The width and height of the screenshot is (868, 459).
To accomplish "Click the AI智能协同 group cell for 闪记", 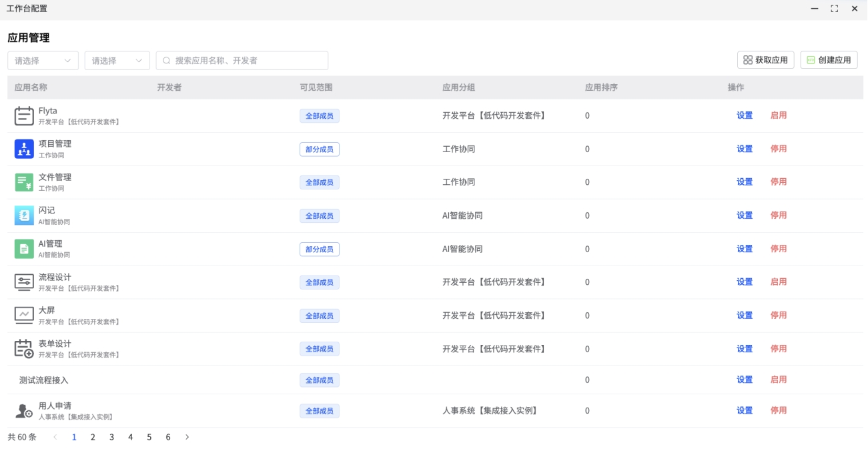I will click(462, 215).
